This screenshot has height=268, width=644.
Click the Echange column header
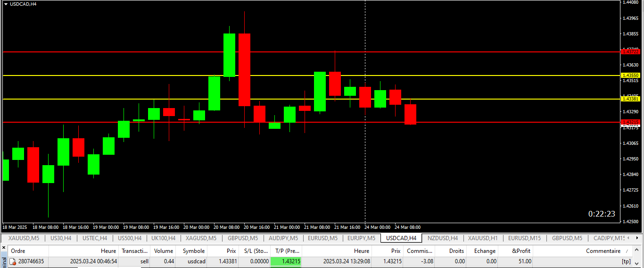pos(482,251)
